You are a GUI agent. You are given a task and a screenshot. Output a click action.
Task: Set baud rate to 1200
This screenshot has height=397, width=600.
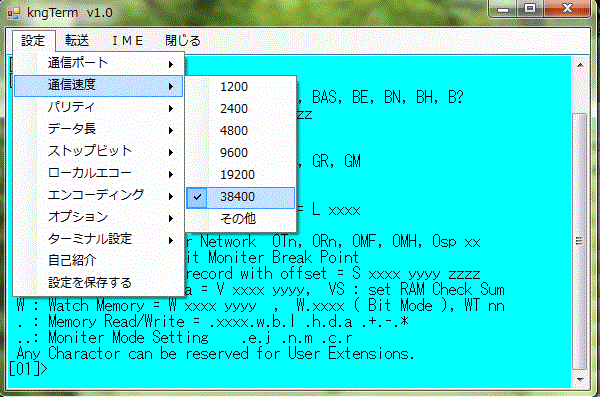pyautogui.click(x=241, y=87)
